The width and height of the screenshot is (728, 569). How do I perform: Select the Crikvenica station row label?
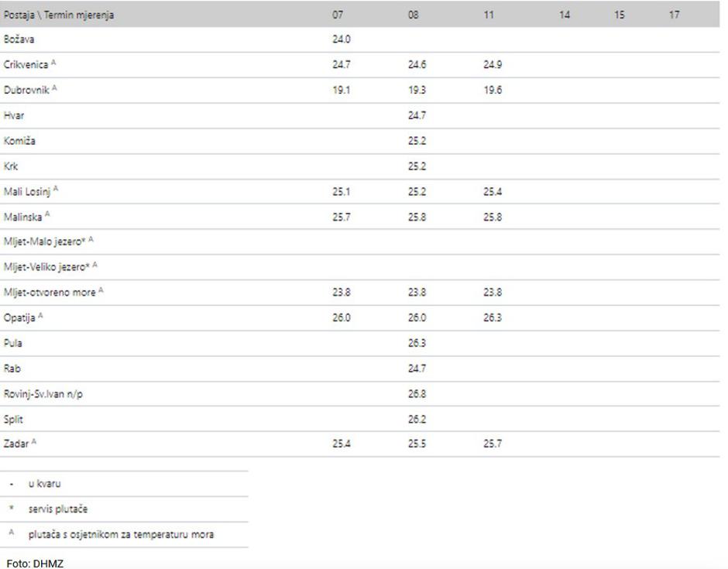29,64
